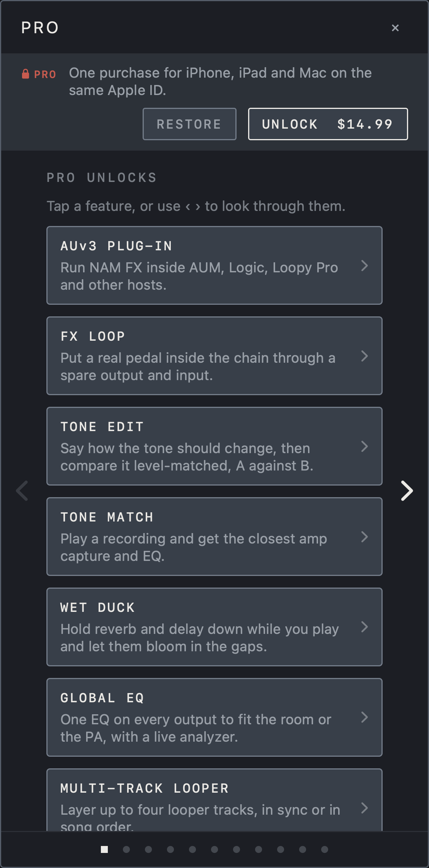Select the Global EQ feature card
The image size is (429, 868).
(x=214, y=717)
